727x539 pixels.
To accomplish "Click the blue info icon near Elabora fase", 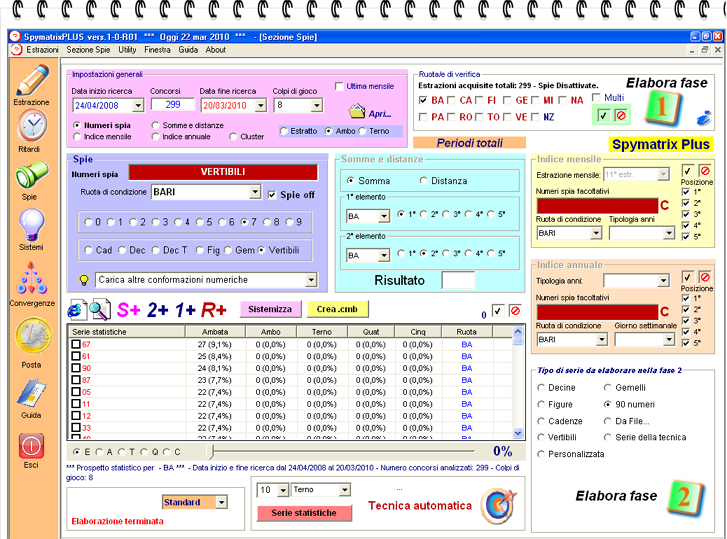I will (704, 118).
